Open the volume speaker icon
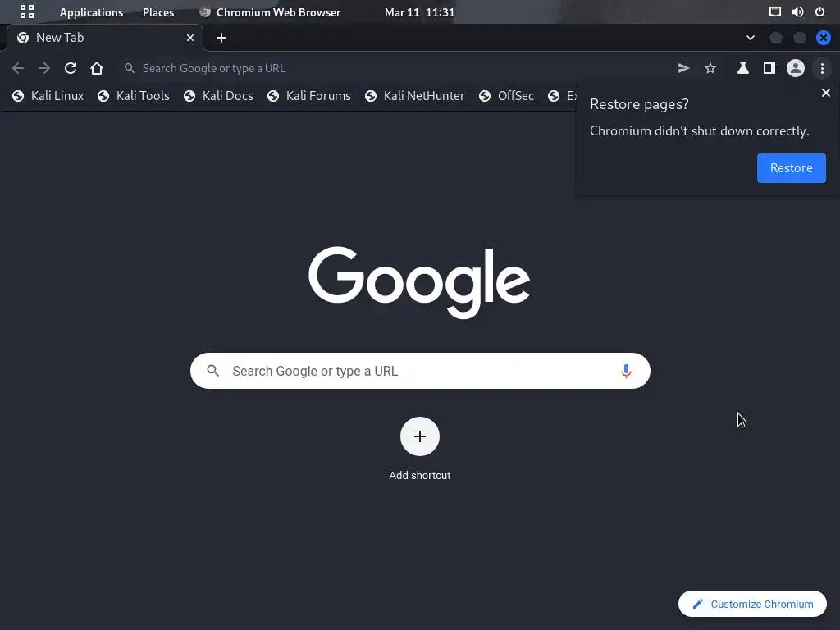The width and height of the screenshot is (840, 630). point(797,11)
